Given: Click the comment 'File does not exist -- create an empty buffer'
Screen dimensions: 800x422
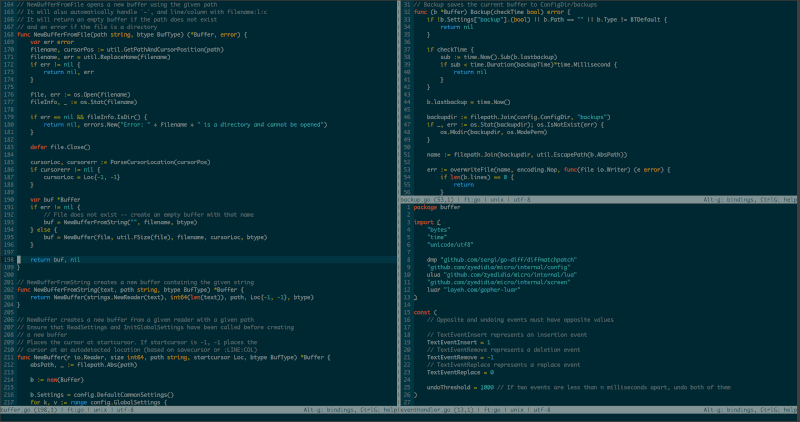Looking at the screenshot, I should 148,215.
